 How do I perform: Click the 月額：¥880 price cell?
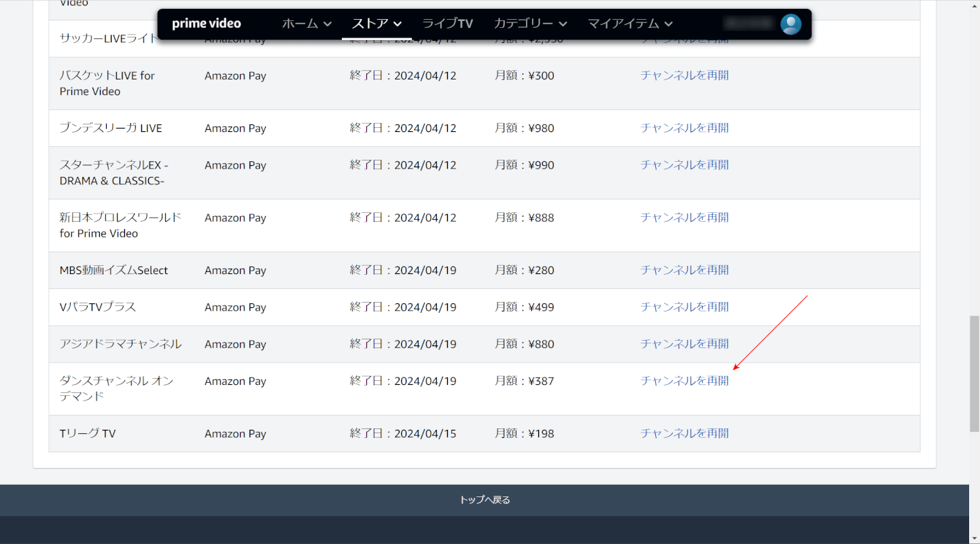[x=525, y=343]
